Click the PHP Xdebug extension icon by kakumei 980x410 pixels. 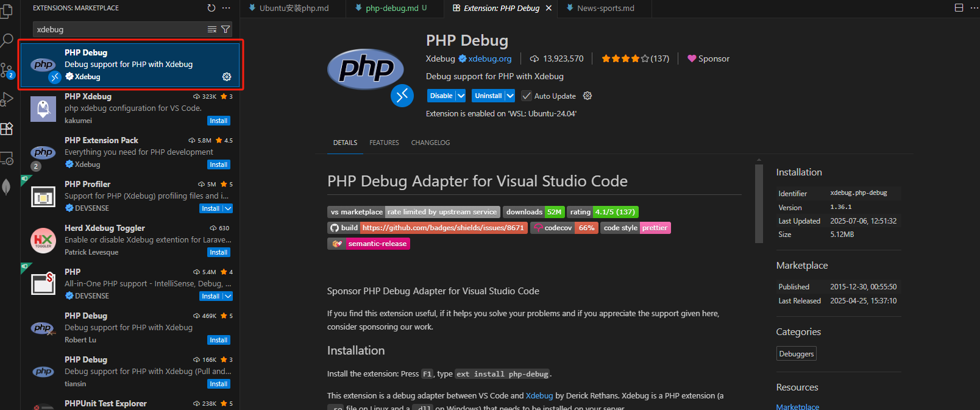click(43, 108)
